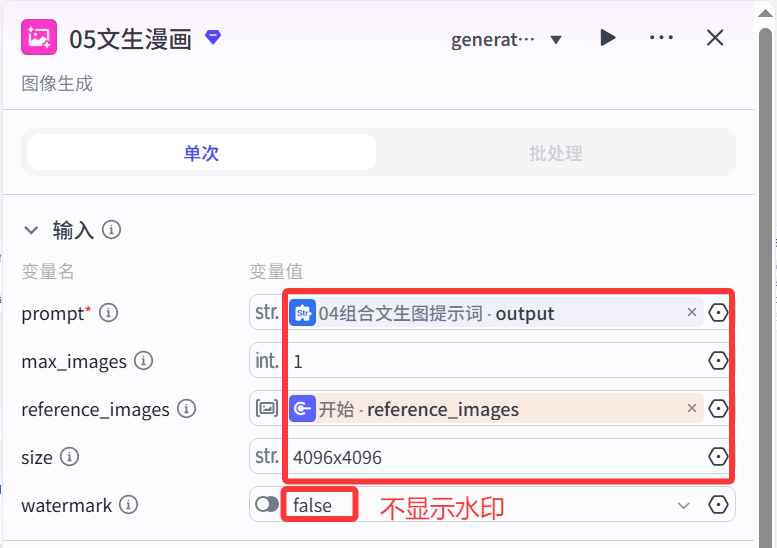Select the 单次 tab
Image resolution: width=777 pixels, height=548 pixels.
pos(201,153)
